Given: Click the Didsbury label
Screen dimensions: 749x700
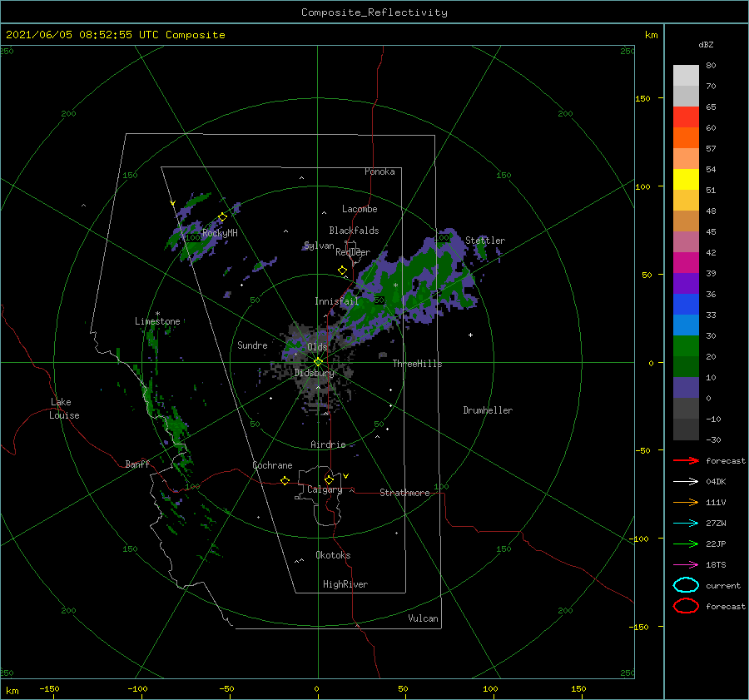Looking at the screenshot, I should click(x=315, y=373).
